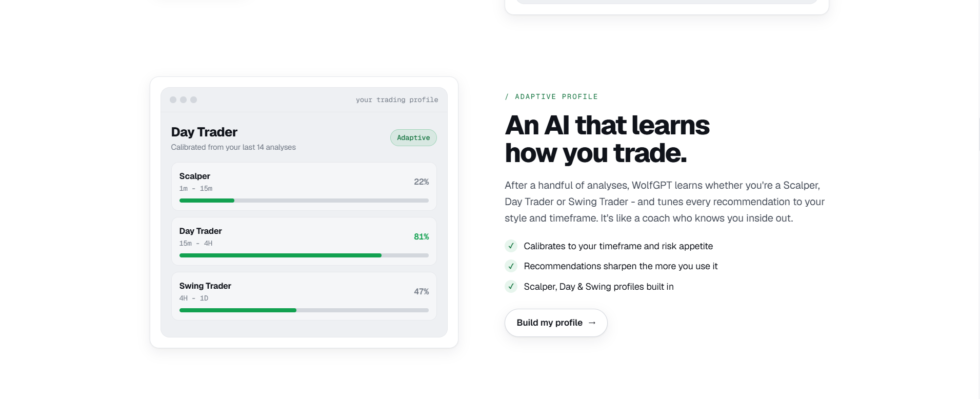Click the Scalper progress bar
The image size is (980, 399).
click(304, 201)
